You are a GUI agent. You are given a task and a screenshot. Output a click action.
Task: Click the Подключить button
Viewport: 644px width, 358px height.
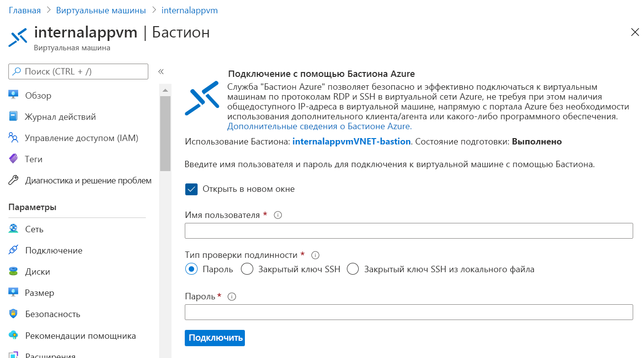[x=215, y=338]
